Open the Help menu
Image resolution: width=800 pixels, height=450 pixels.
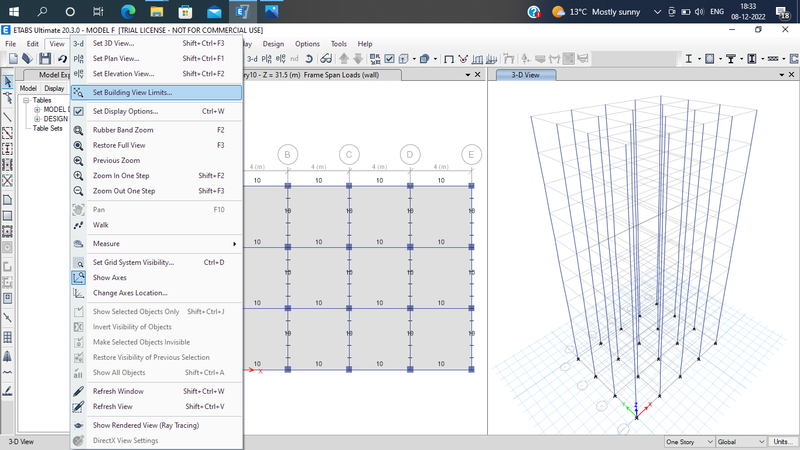(x=365, y=44)
